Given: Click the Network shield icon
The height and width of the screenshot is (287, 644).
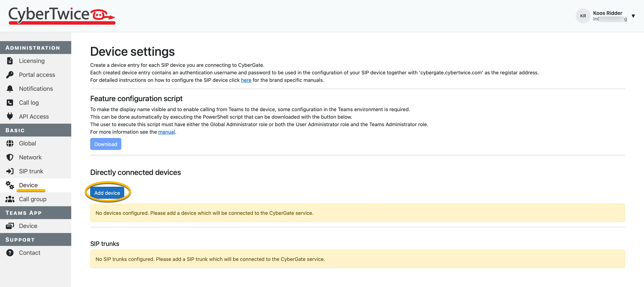Looking at the screenshot, I should 10,157.
